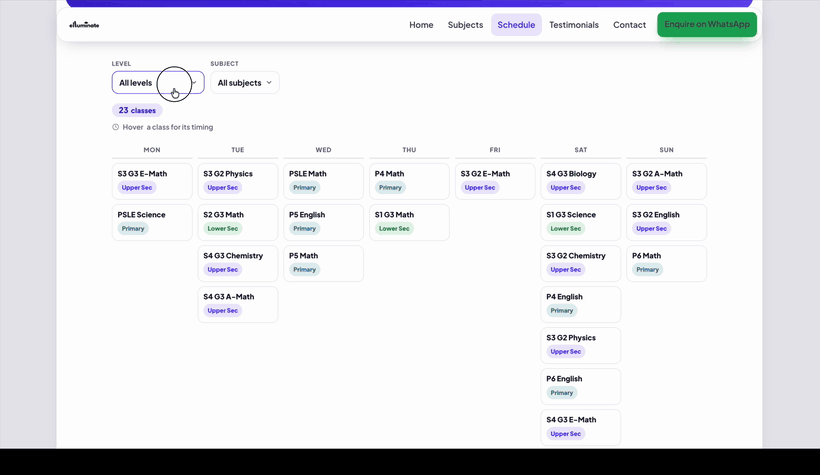Open the Home page

[x=421, y=25]
